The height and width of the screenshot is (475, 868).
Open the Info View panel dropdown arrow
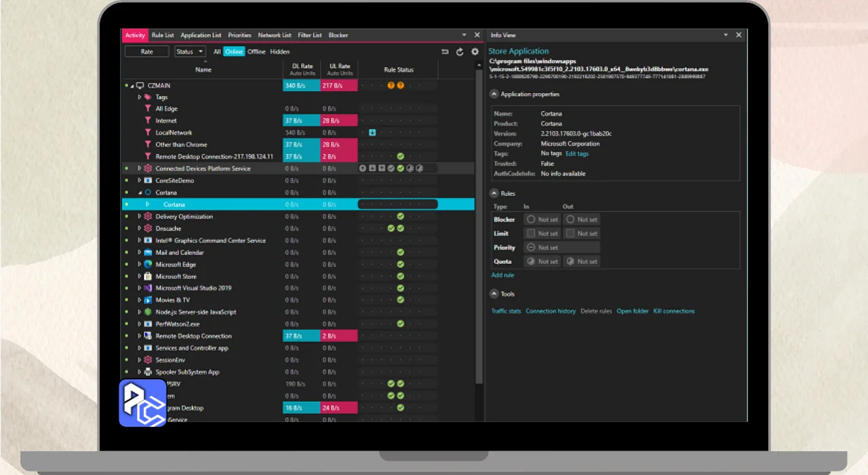tap(726, 35)
